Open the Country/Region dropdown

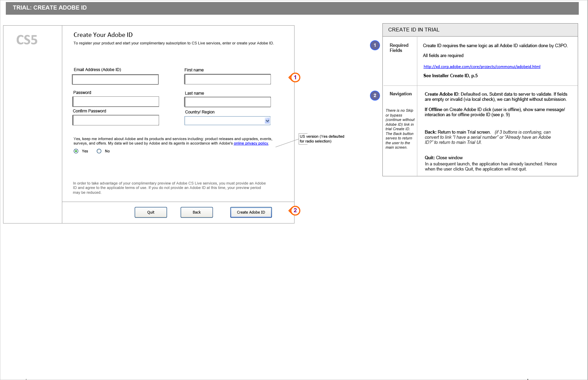(227, 121)
